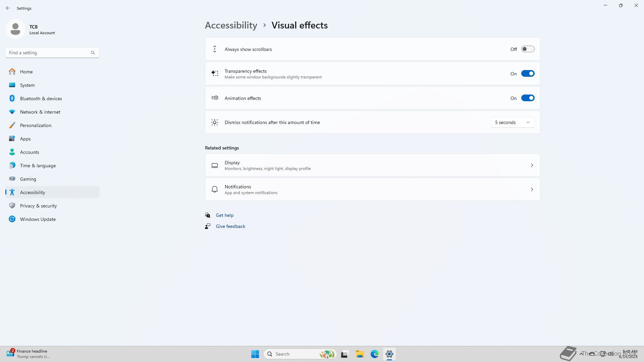Click the TCB user account avatar
This screenshot has height=362, width=644.
tap(15, 29)
